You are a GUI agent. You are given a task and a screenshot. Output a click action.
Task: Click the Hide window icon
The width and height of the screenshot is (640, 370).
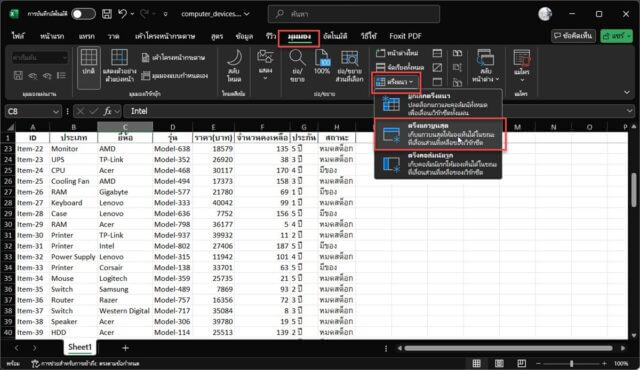(437, 67)
